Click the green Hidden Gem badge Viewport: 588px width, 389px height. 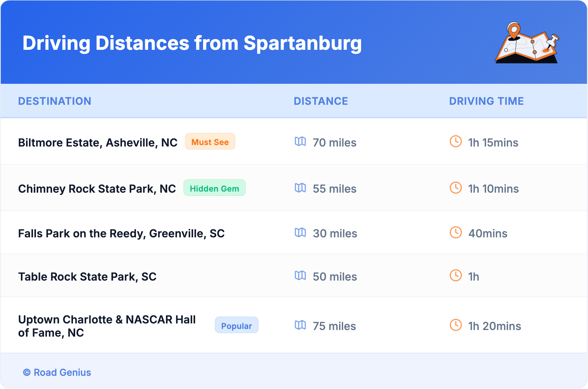point(214,188)
